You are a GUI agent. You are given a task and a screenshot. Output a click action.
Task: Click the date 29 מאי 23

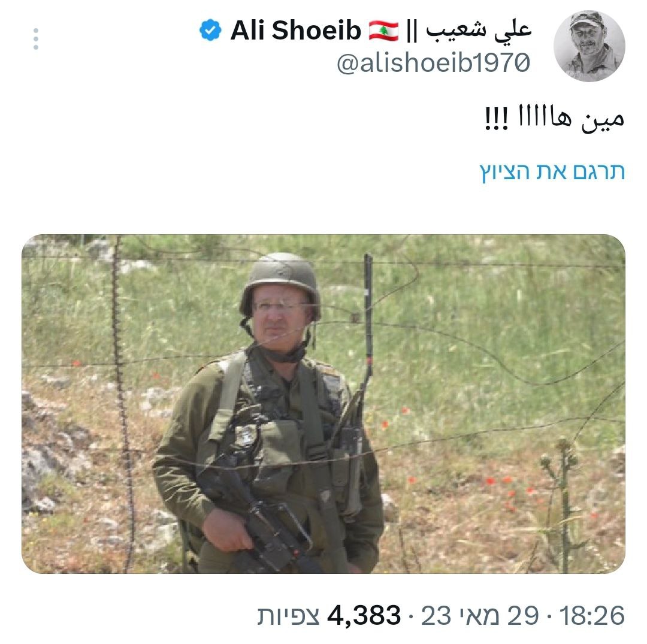(480, 615)
